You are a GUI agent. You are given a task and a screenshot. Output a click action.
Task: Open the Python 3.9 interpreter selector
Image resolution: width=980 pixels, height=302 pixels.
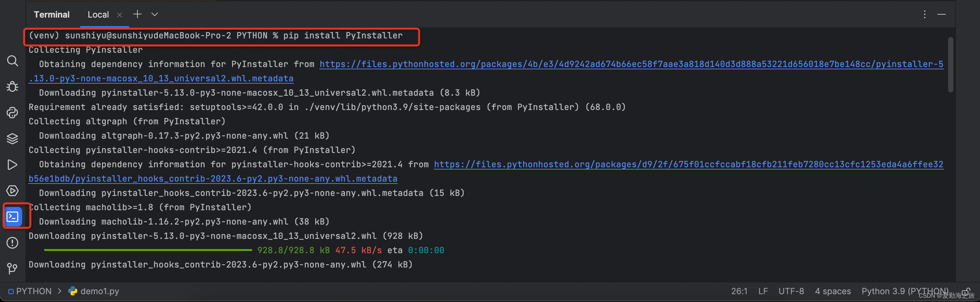(x=905, y=291)
